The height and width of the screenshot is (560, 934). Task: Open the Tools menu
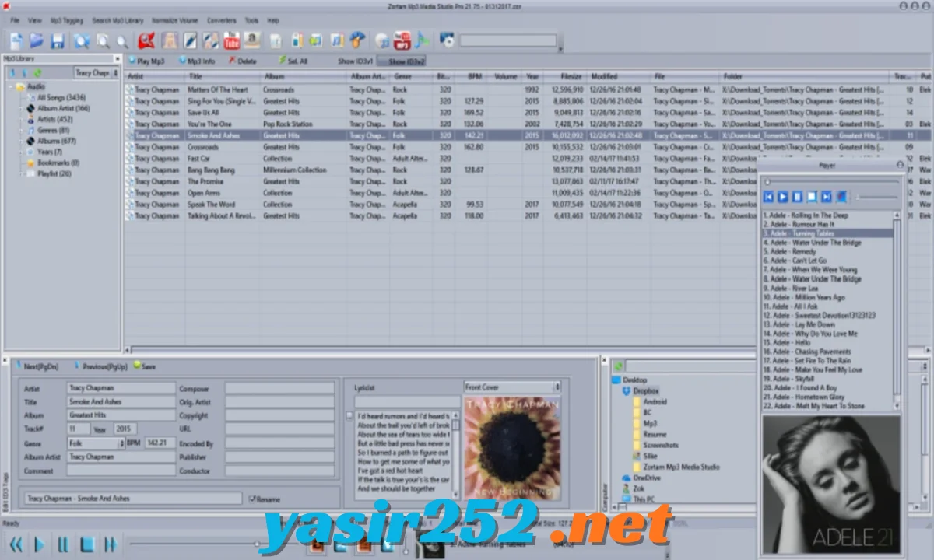[x=251, y=20]
